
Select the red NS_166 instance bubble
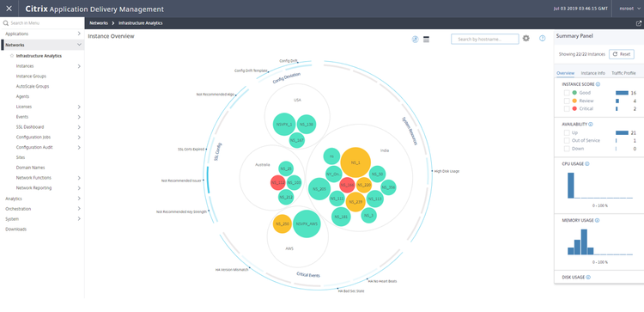(348, 185)
